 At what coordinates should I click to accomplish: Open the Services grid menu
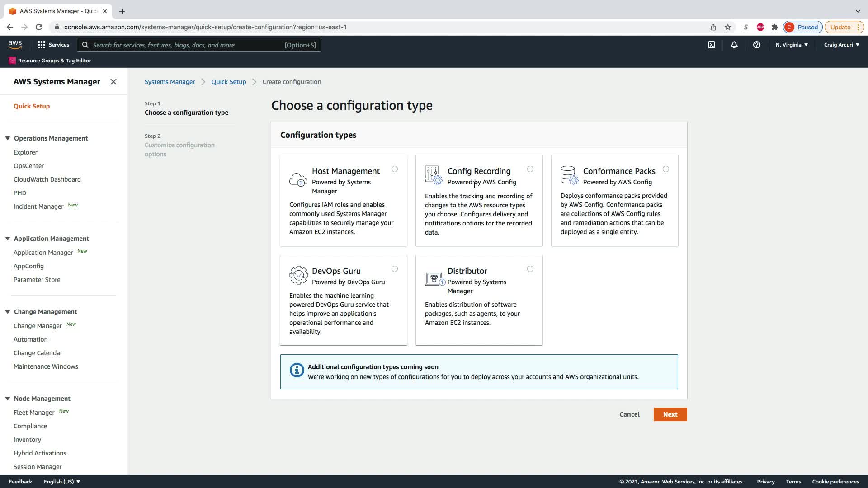(53, 45)
